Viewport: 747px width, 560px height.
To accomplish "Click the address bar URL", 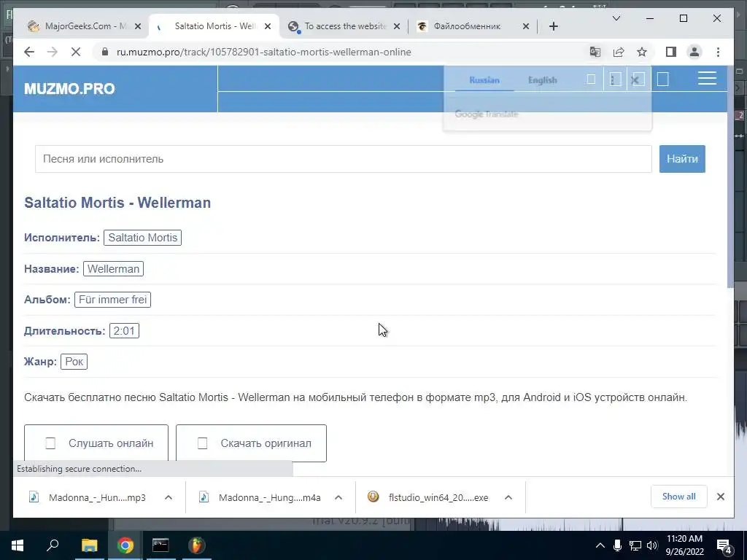I will (263, 52).
